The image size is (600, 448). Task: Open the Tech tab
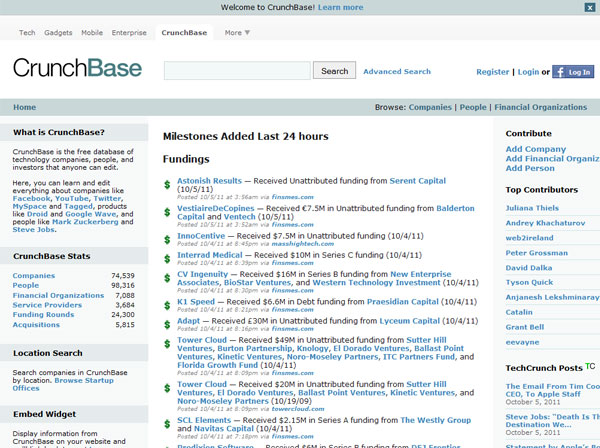pyautogui.click(x=27, y=33)
